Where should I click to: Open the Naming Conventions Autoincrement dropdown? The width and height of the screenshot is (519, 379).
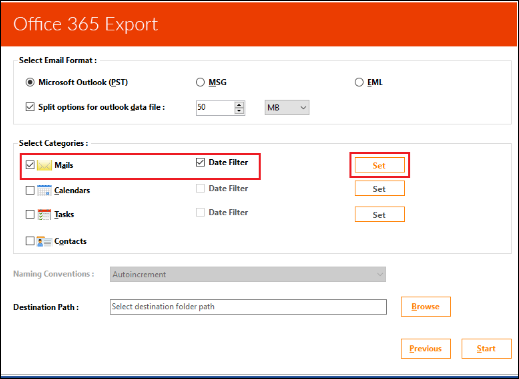point(248,274)
